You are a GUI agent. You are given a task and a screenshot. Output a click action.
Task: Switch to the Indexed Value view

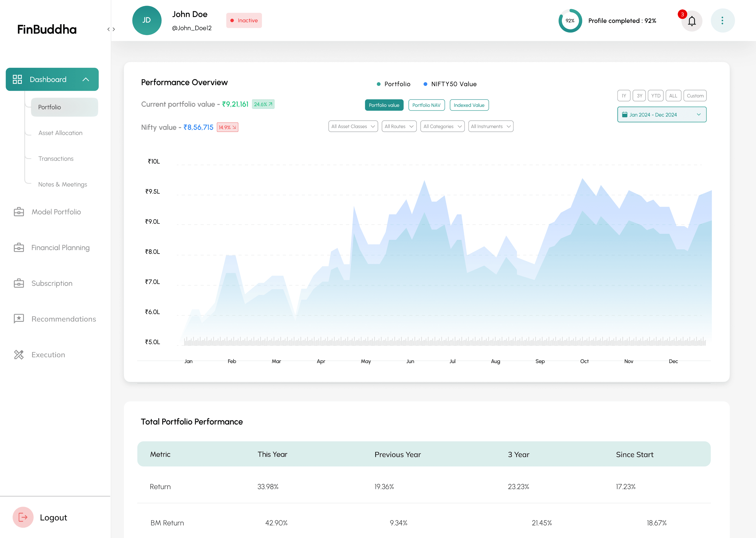(469, 105)
